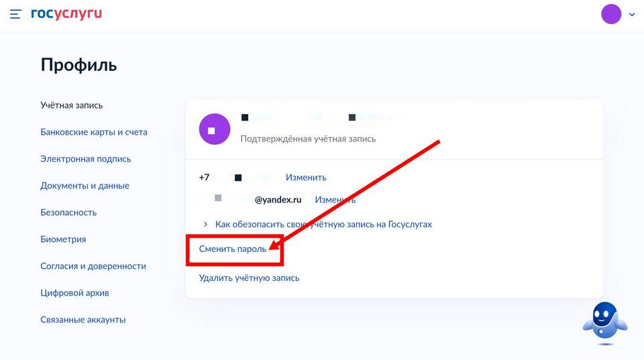Click the 'Сменить пароль' link
644x360 pixels.
pyautogui.click(x=233, y=249)
